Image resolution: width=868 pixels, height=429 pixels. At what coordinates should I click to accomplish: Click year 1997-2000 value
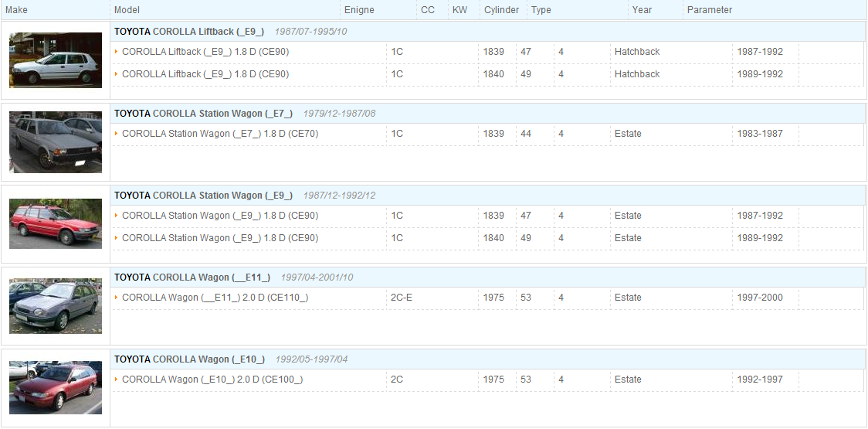click(x=760, y=298)
